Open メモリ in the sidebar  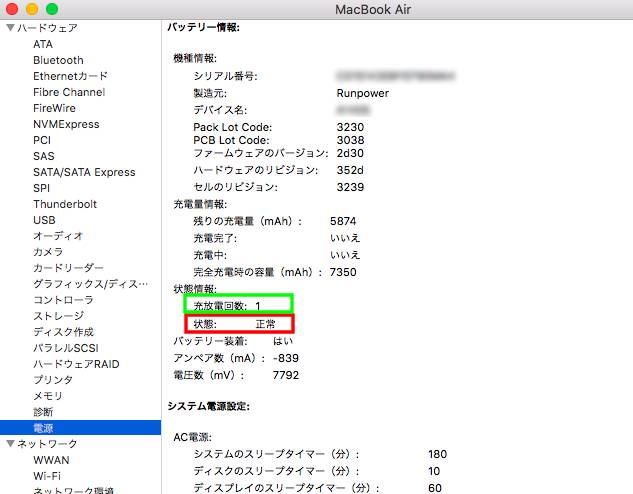coord(48,396)
